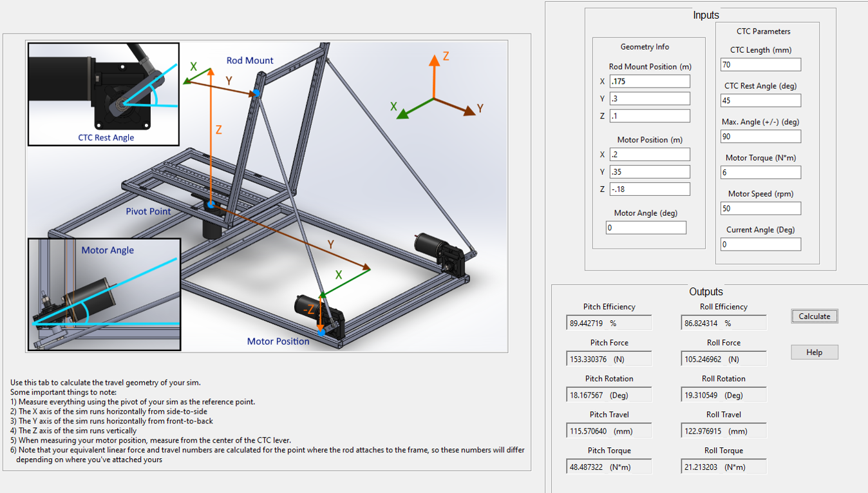
Task: Select the Motor Position X field
Action: (649, 155)
